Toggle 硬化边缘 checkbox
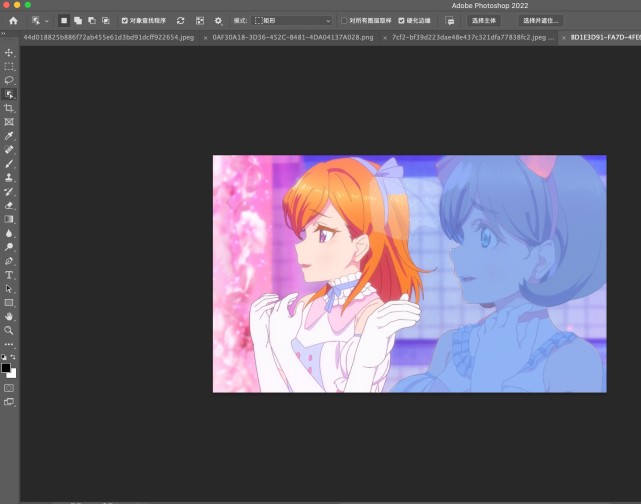 point(401,20)
